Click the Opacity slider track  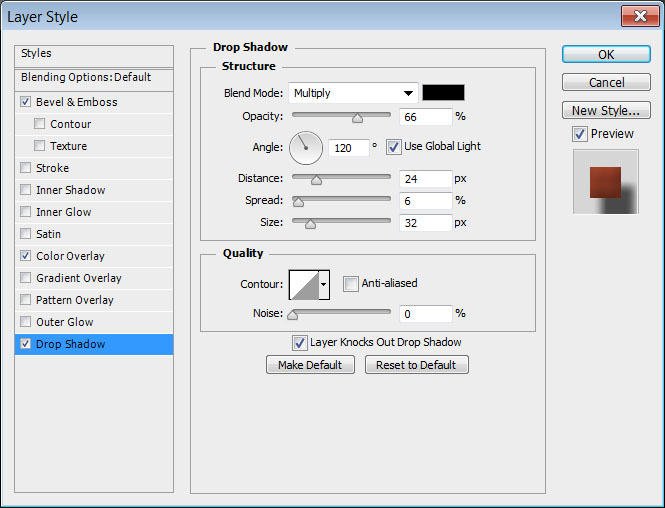pos(341,116)
